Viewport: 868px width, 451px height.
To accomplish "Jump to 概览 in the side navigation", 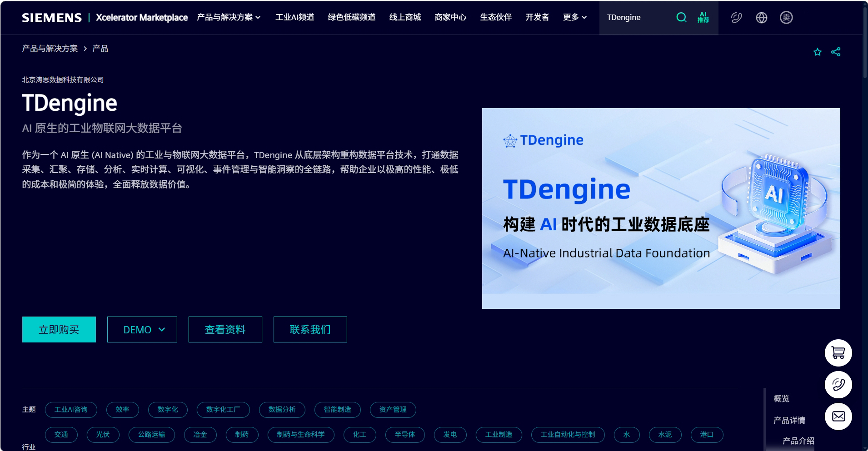I will (782, 398).
